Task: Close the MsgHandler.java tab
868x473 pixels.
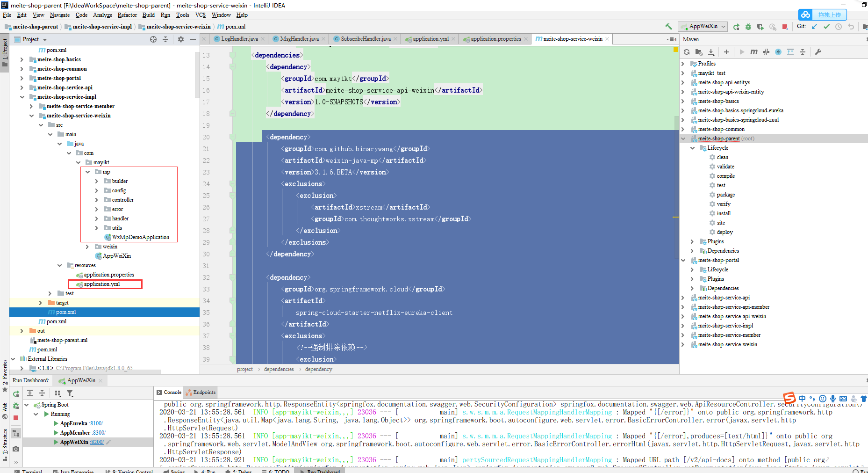Action: (x=324, y=39)
